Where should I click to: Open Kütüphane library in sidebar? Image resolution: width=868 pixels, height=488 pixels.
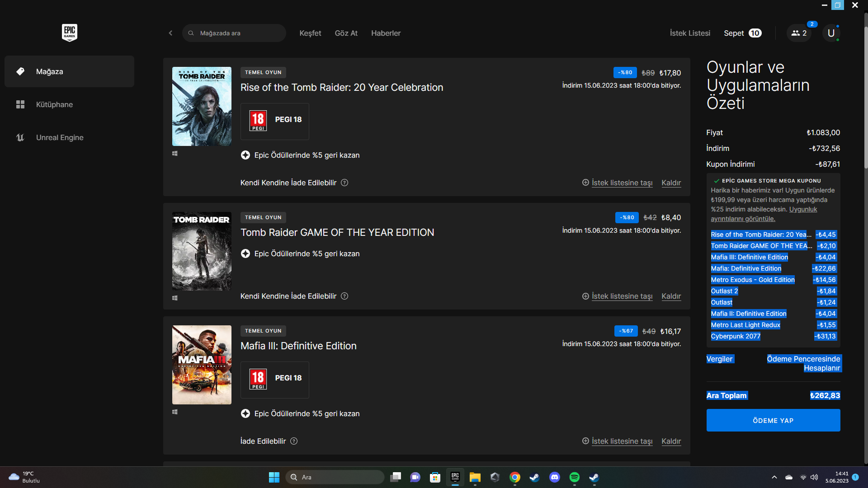point(54,104)
